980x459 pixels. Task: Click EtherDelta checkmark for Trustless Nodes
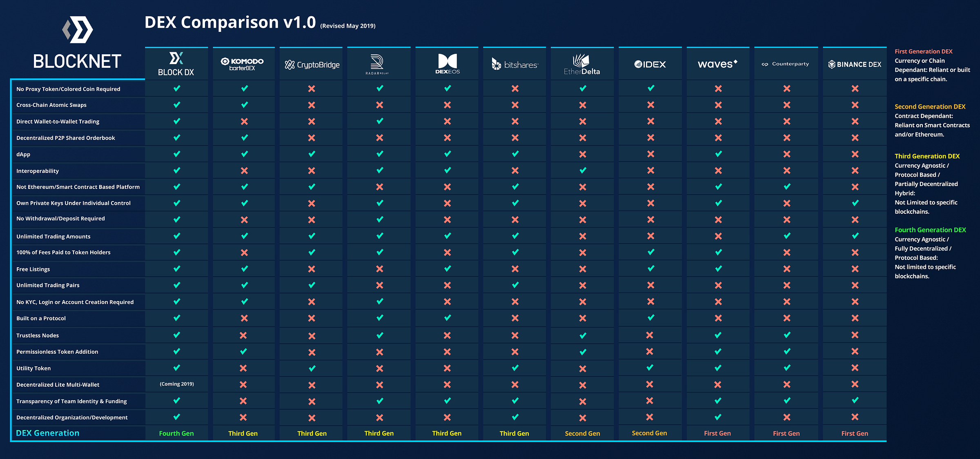point(583,335)
